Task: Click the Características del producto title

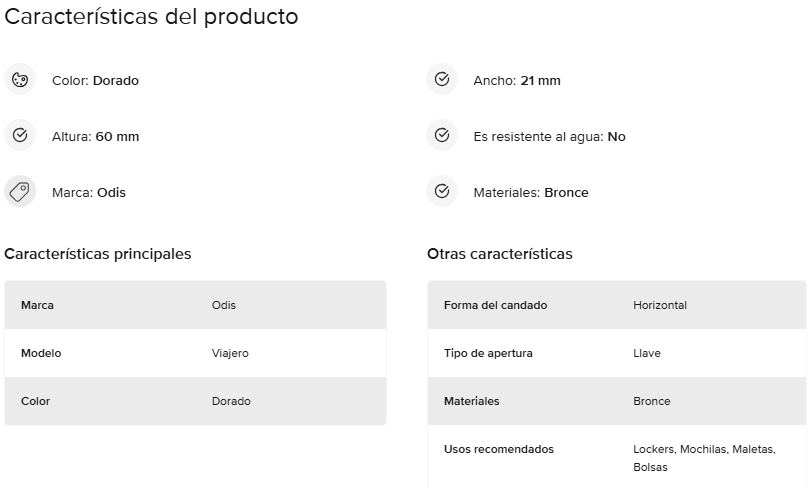Action: point(151,17)
